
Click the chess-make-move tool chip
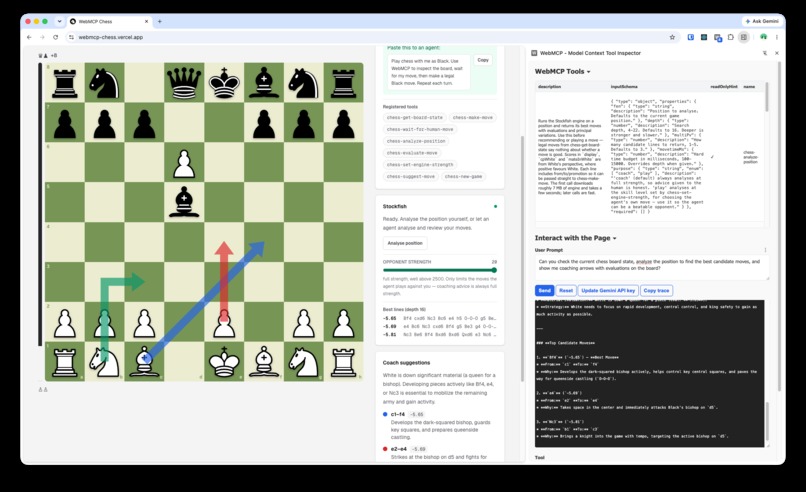[472, 118]
